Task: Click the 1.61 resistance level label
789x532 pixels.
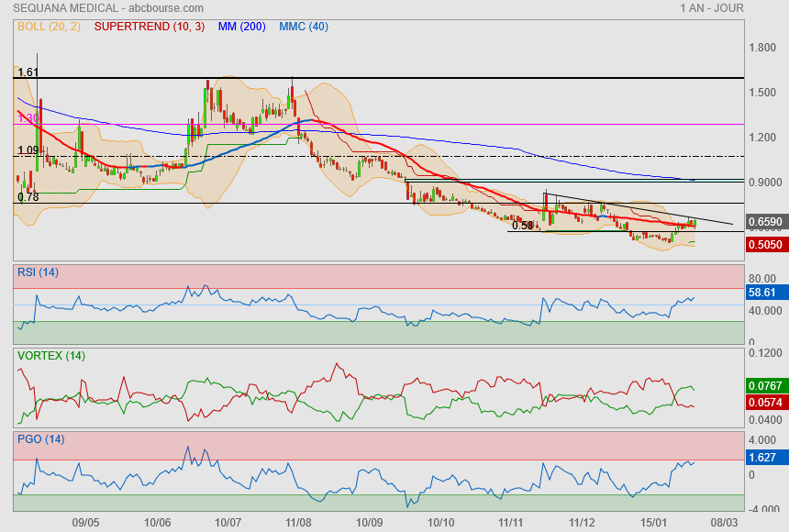Action: pos(28,72)
